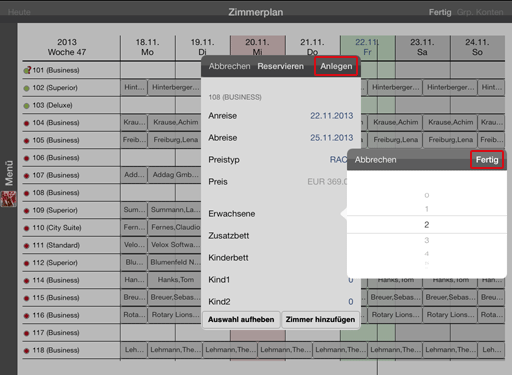Image resolution: width=512 pixels, height=375 pixels.
Task: Tap the Preis row
Action: click(275, 182)
